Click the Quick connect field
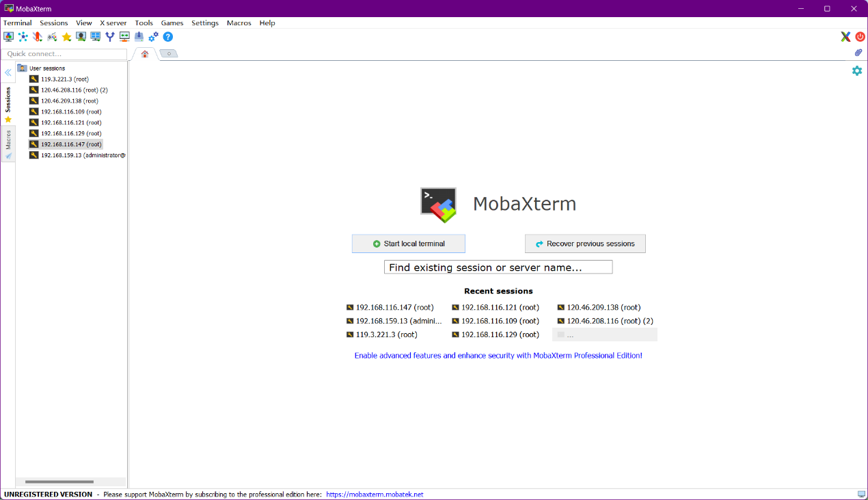 tap(64, 53)
